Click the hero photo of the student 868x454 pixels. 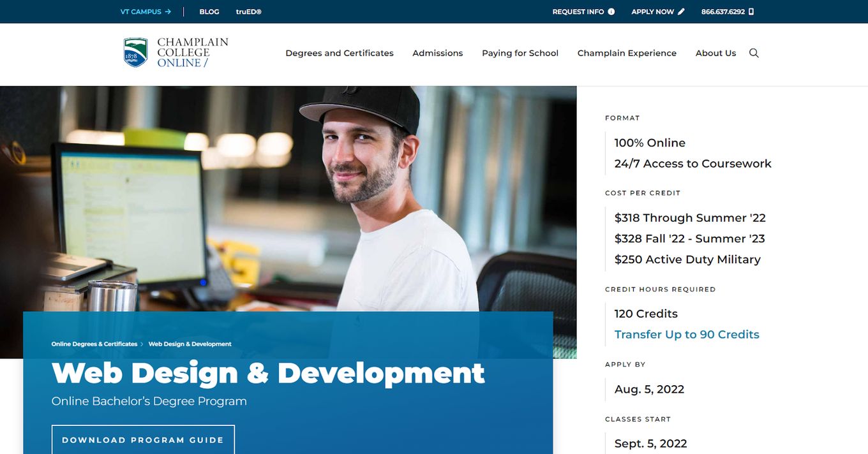pyautogui.click(x=288, y=199)
